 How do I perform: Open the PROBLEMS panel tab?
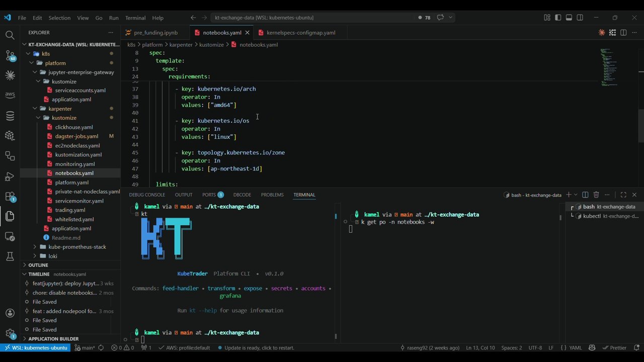272,195
